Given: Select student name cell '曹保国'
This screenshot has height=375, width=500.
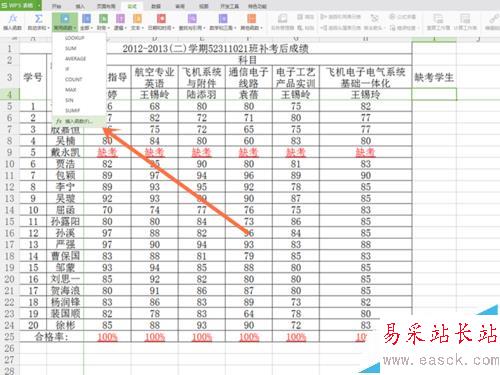Looking at the screenshot, I should pos(65,256).
